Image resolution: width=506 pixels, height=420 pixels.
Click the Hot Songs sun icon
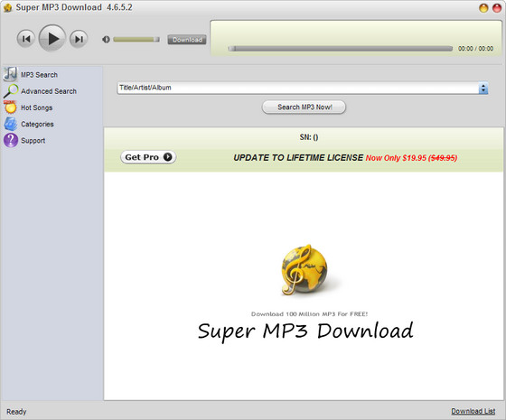tap(10, 107)
